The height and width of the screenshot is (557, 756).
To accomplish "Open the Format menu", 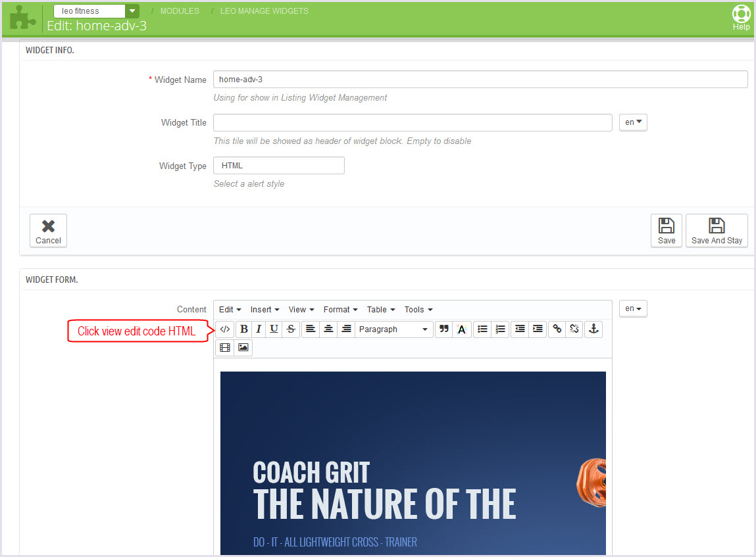I will [x=340, y=309].
